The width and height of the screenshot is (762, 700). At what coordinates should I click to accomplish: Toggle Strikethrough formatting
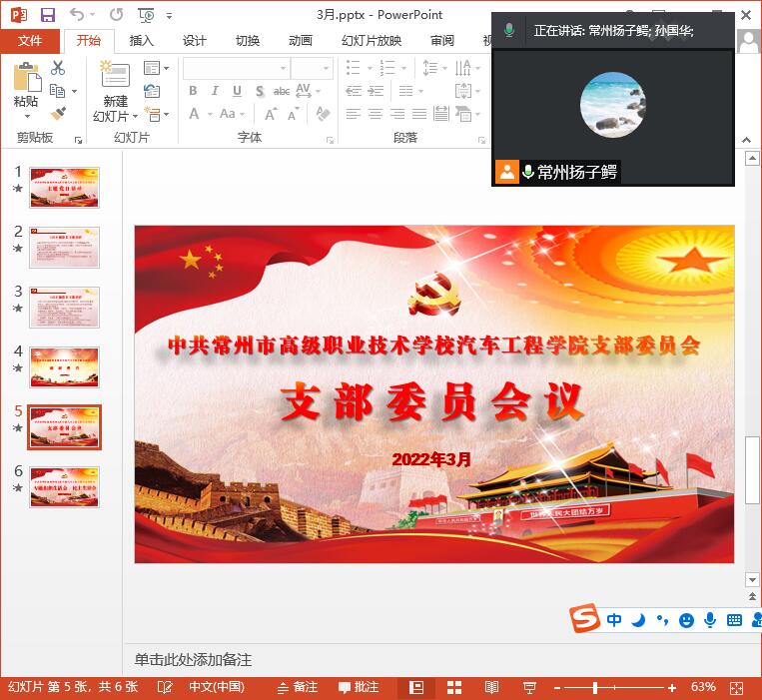(282, 91)
